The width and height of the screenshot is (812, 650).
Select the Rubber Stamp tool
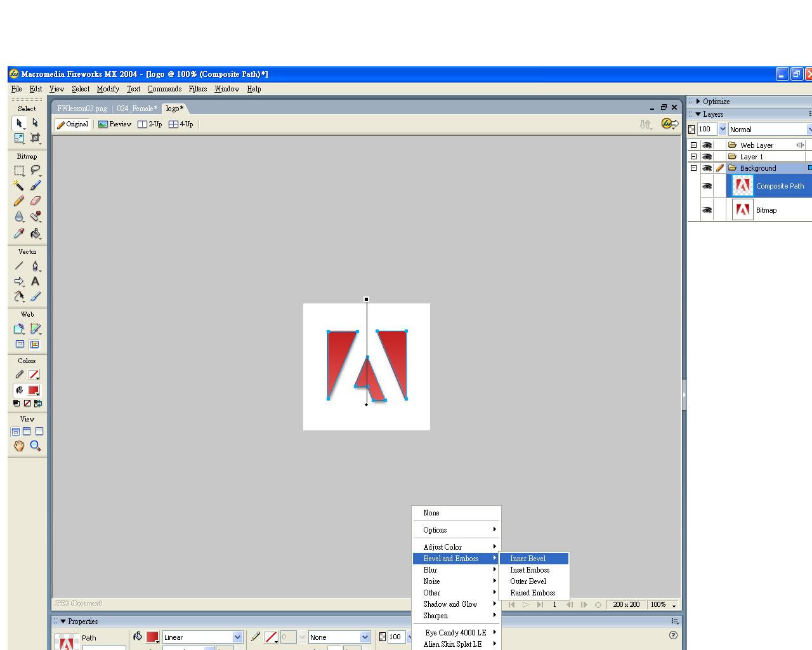[x=35, y=216]
